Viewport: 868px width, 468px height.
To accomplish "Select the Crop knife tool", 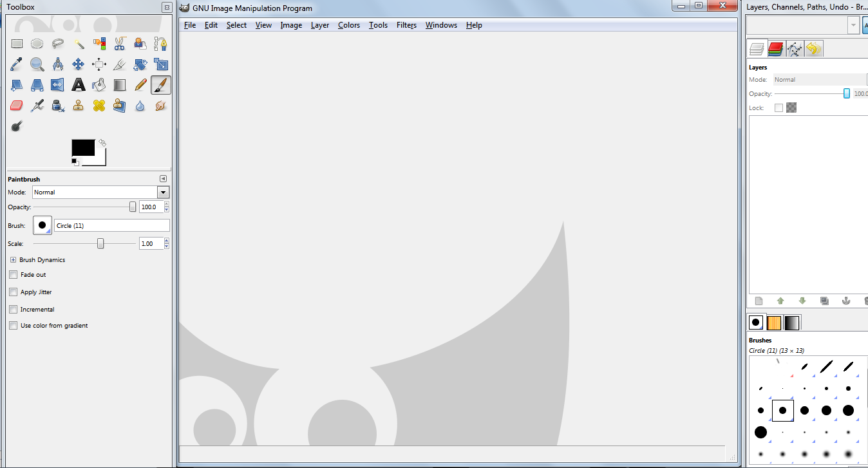I will tap(120, 64).
